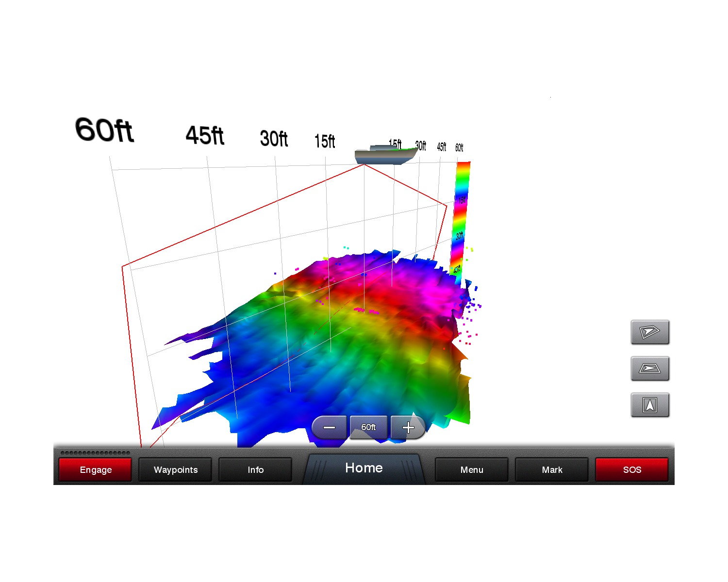The width and height of the screenshot is (728, 582).
Task: Open the Waypoints list
Action: point(175,469)
